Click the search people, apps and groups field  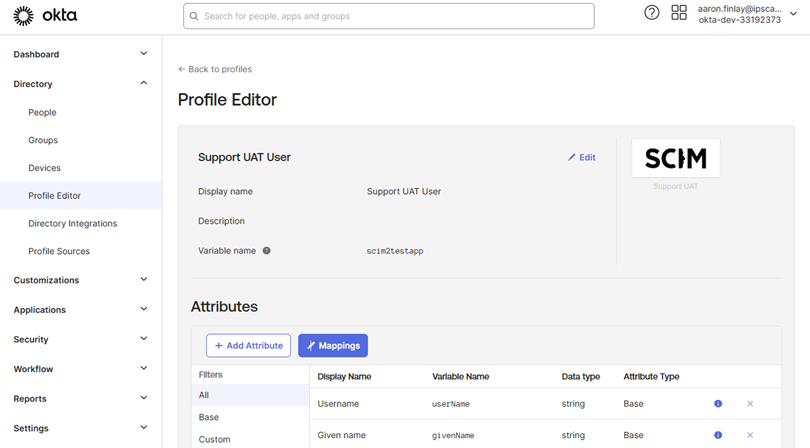tap(389, 16)
